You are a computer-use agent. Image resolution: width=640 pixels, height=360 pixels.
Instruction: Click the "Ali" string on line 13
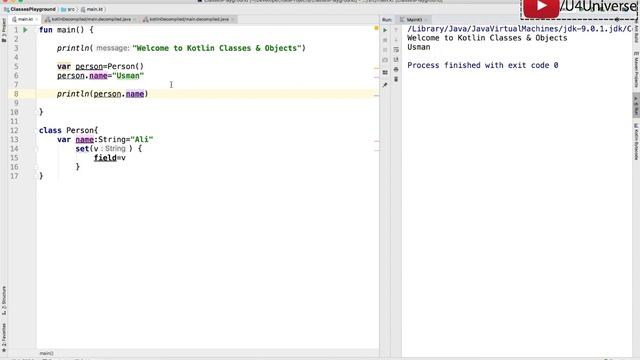(x=142, y=140)
